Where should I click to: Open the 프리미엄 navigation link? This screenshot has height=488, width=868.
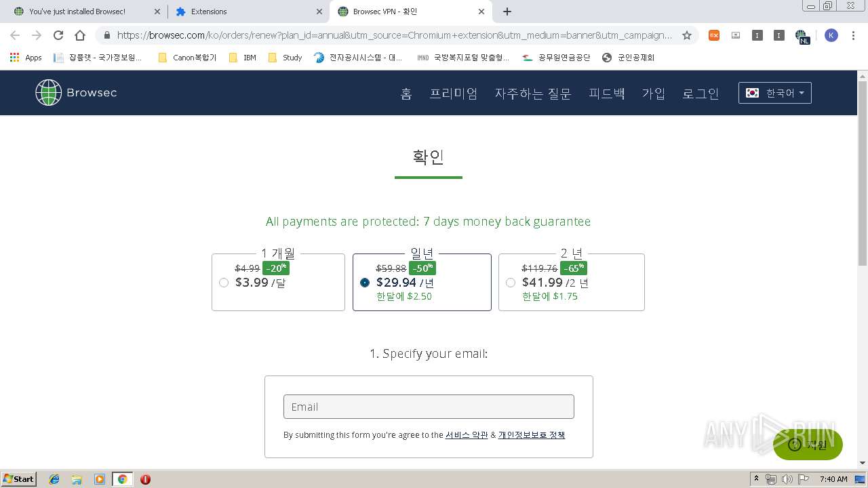click(454, 94)
